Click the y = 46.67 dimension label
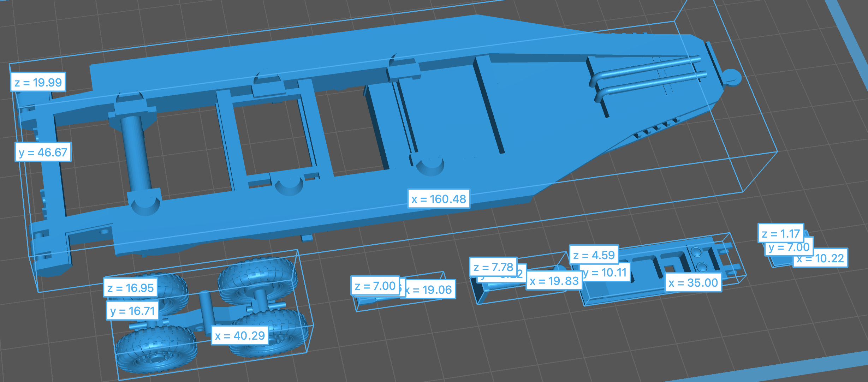 point(43,152)
